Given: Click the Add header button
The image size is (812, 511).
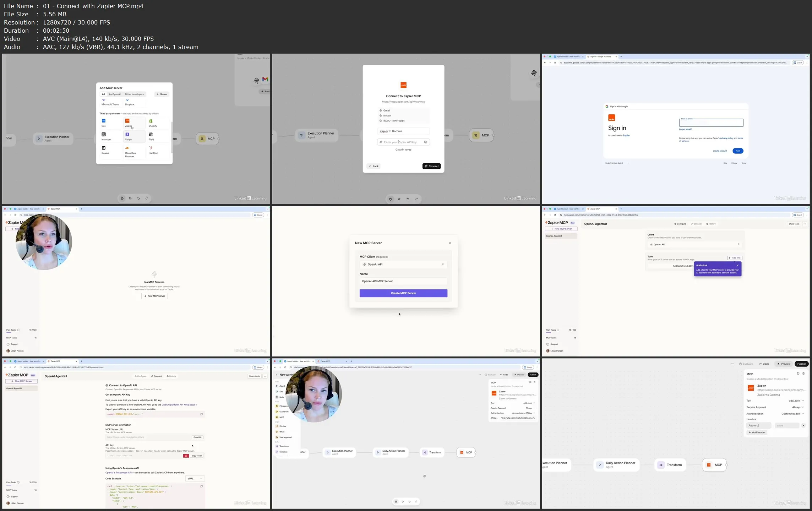Looking at the screenshot, I should (x=757, y=433).
